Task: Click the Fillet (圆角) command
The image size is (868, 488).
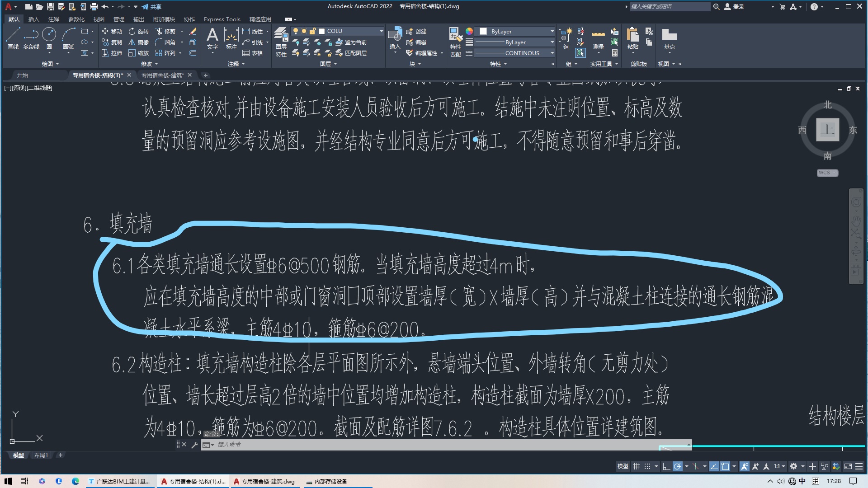Action: click(165, 42)
